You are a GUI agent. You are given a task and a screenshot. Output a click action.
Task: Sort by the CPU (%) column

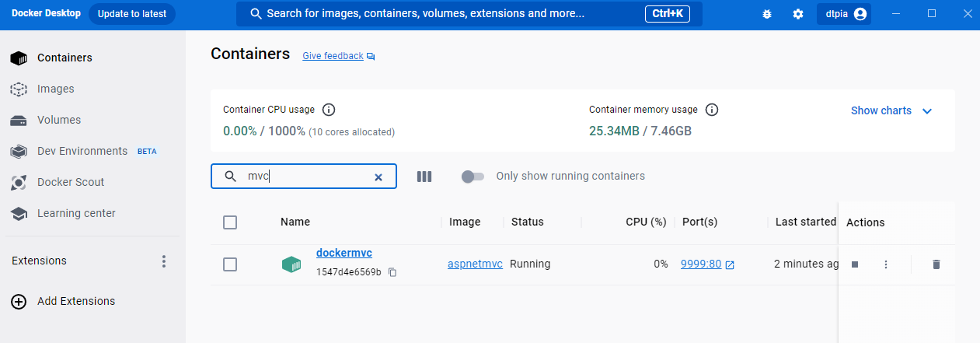pos(647,222)
